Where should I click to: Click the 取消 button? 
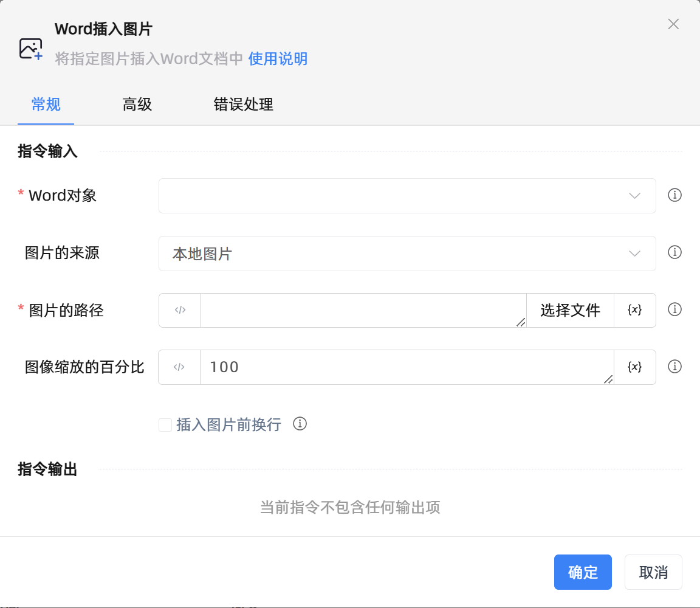653,572
